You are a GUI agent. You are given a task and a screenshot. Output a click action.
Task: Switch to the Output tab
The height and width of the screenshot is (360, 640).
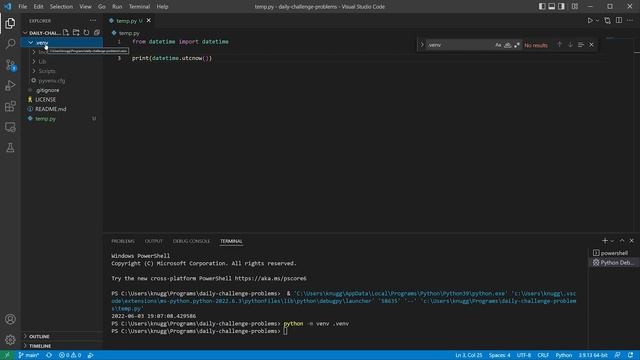click(153, 241)
